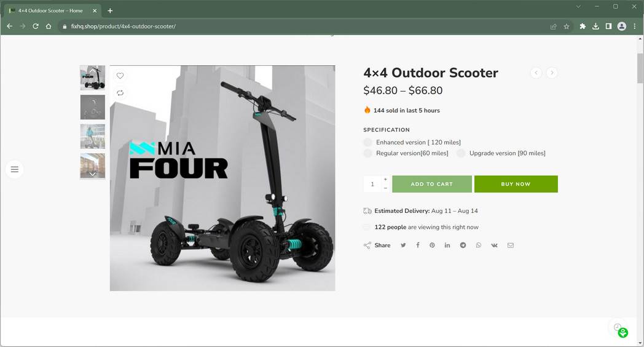Go to previous product with left chevron
Viewport: 644px width, 347px height.
point(536,73)
